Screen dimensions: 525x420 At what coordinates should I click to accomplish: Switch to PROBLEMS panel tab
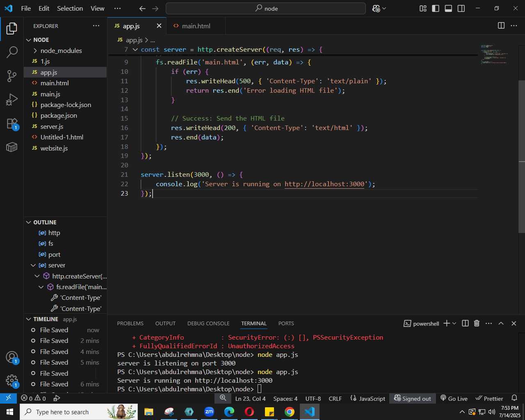pos(130,324)
